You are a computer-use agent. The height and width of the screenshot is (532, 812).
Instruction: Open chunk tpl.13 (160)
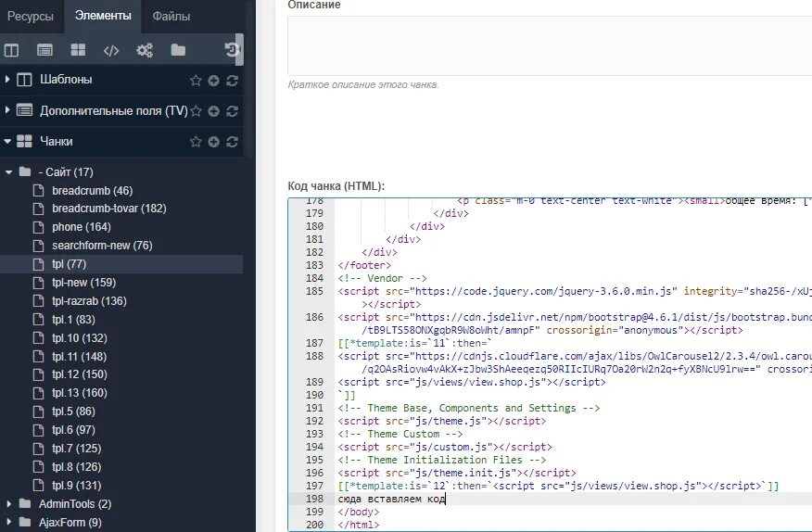click(x=79, y=393)
